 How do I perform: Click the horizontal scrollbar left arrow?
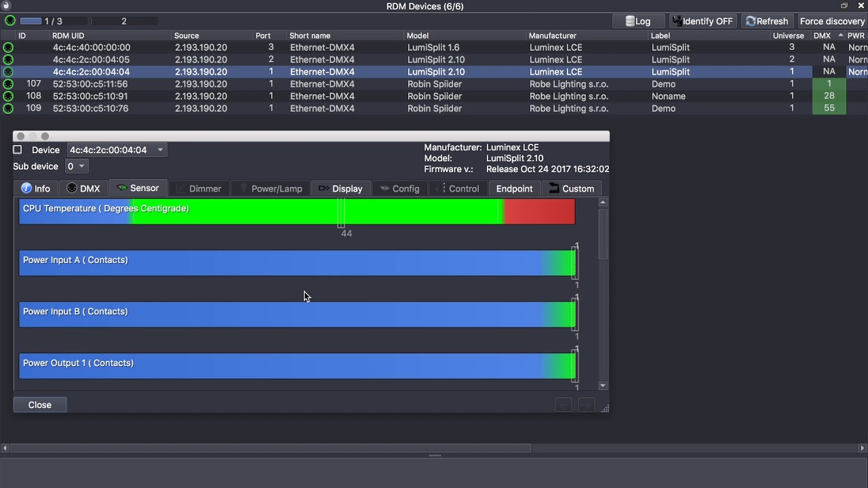(x=5, y=448)
